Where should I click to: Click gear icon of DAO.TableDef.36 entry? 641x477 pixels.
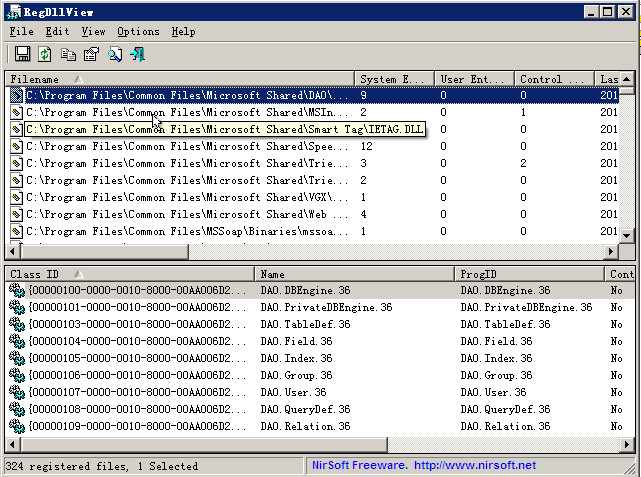click(x=17, y=324)
